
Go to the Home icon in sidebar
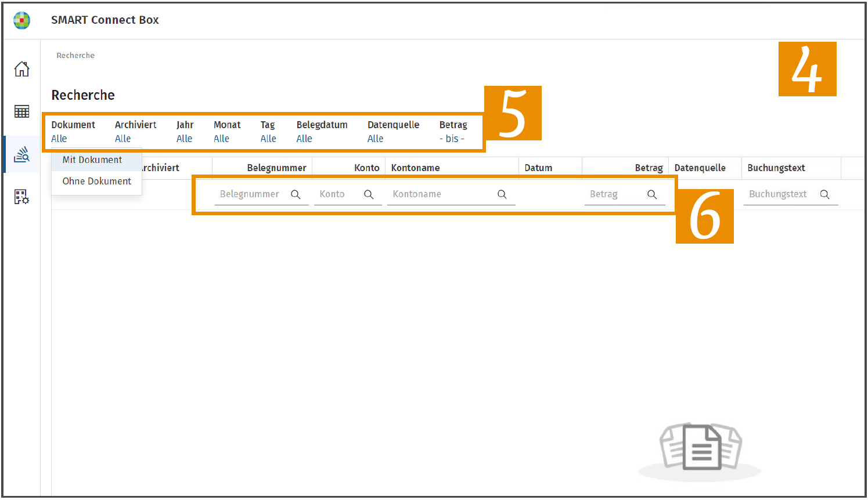click(x=22, y=69)
